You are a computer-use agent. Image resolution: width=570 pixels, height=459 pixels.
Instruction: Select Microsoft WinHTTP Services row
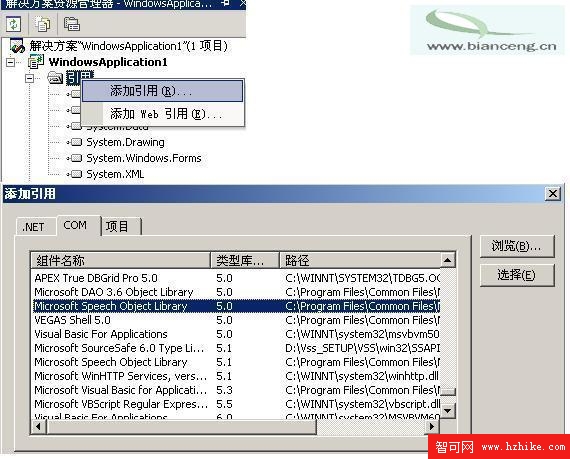pyautogui.click(x=236, y=376)
